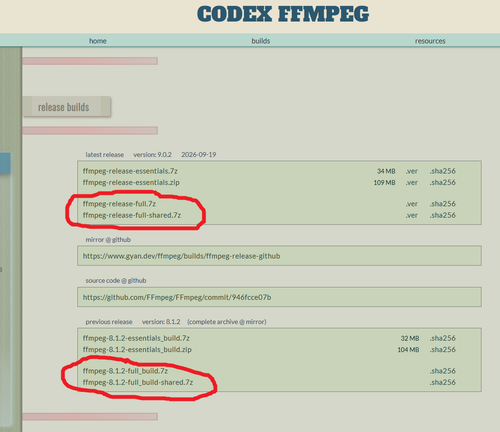Open .ver link for ffmpeg-release-full.7z

(x=412, y=204)
